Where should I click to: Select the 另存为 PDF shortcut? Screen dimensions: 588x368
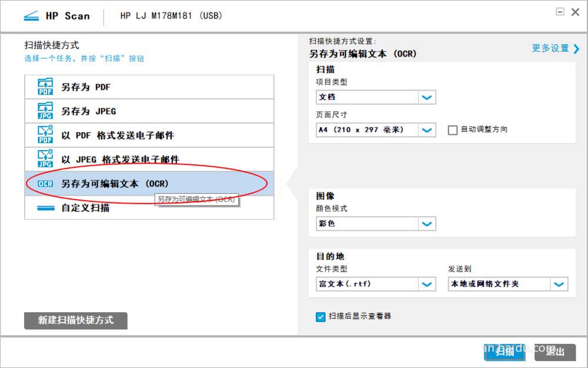click(149, 87)
